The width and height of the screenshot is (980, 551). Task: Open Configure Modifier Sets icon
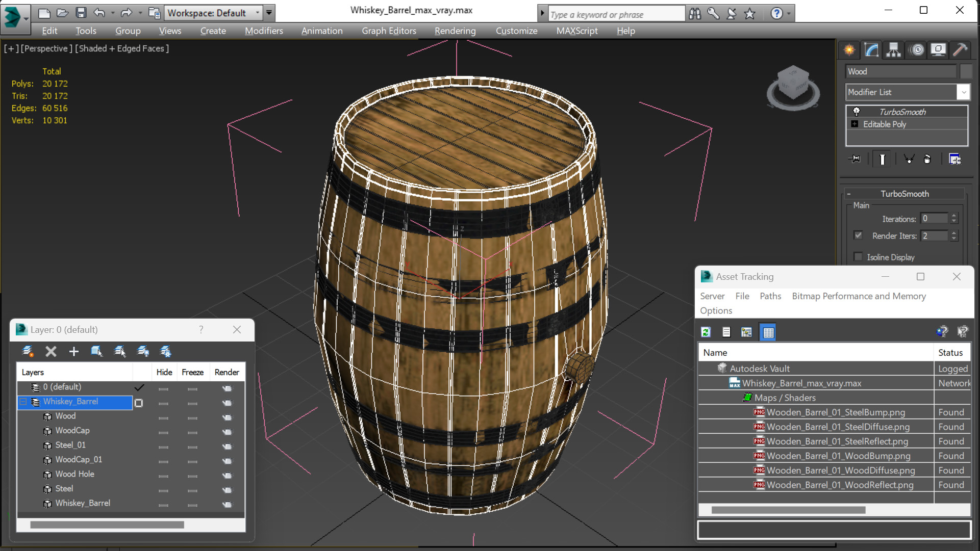click(954, 159)
